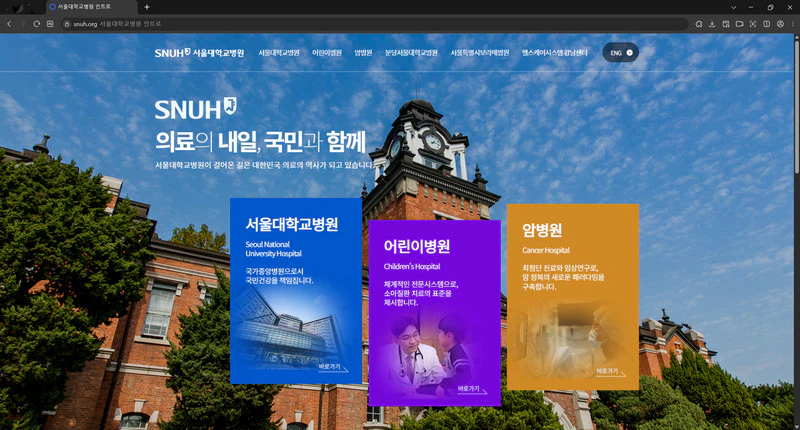Focus the address bar showing snuh.org
This screenshot has height=430, width=800.
[375, 24]
